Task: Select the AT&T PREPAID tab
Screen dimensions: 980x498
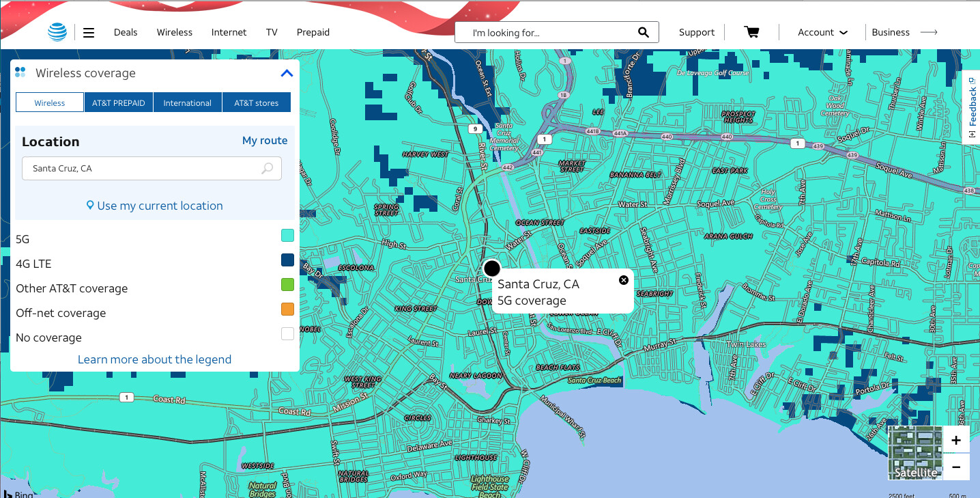Action: tap(119, 102)
